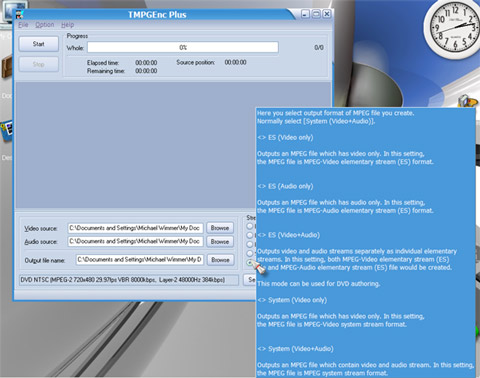
Task: Click tooltip heading 'ES (Video+Audio)'
Action: pos(294,235)
